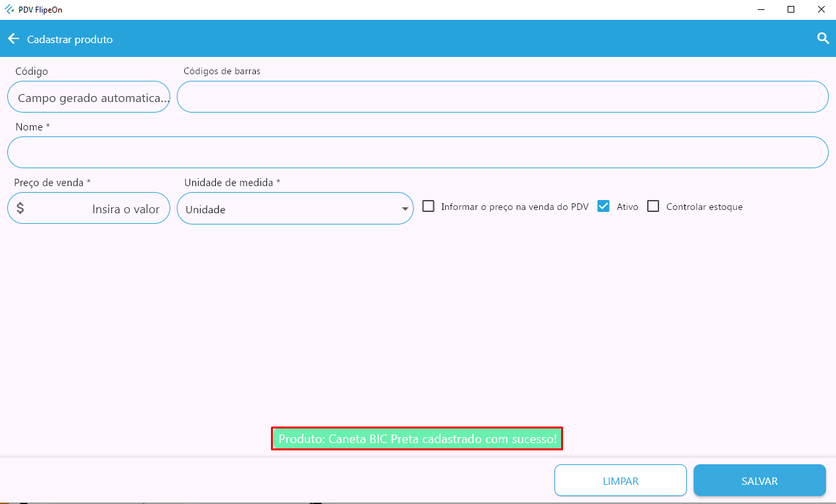Click the PDV FlipeOn logo in title bar
This screenshot has width=836, height=504.
point(9,10)
